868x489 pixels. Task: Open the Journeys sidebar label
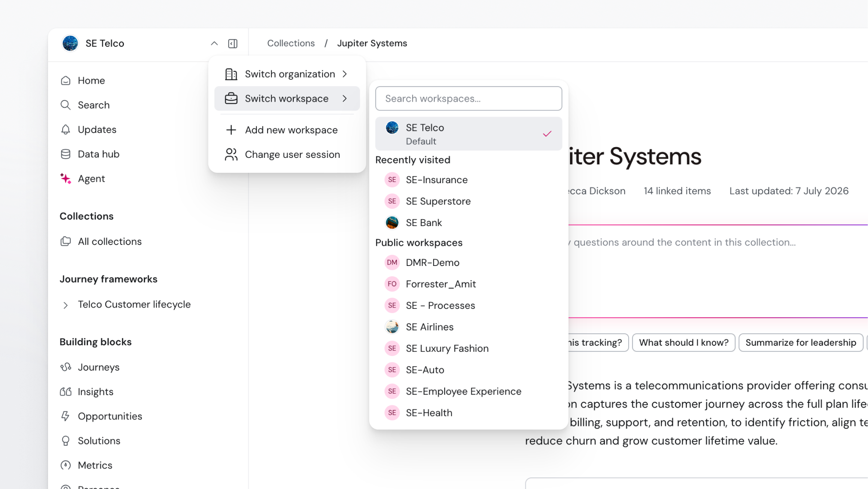tap(99, 367)
